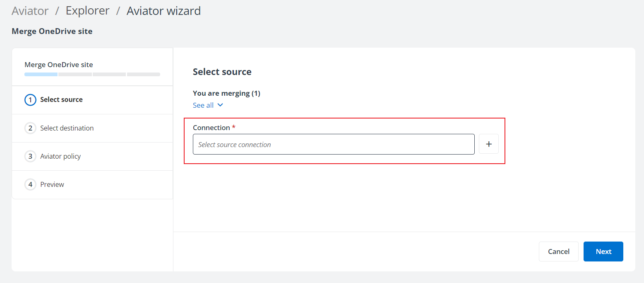Go back to Explorer via breadcrumb
The width and height of the screenshot is (644, 283).
click(87, 11)
